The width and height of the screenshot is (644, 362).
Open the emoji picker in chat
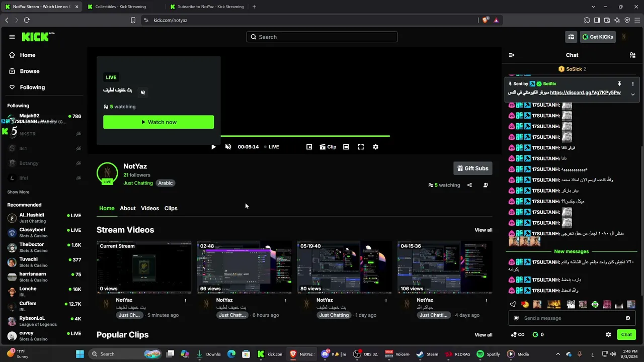click(628, 318)
